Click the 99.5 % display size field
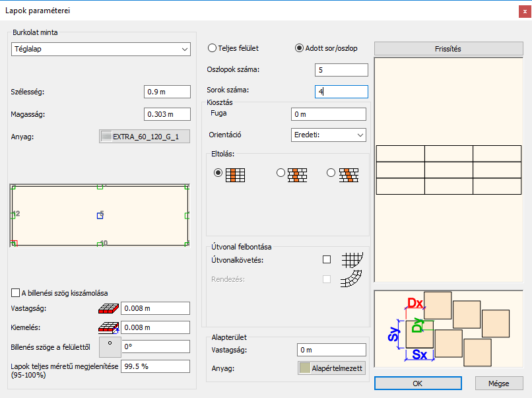Screen dimensions: 532x398 click(x=155, y=366)
